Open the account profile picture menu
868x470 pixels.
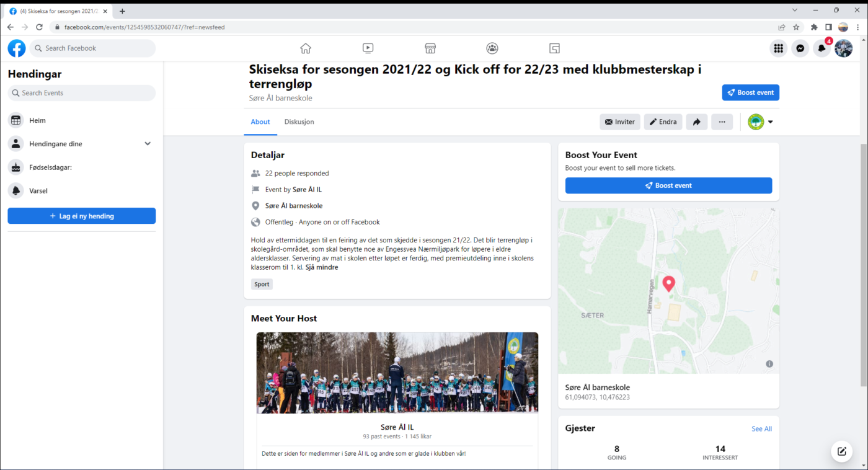click(x=843, y=48)
